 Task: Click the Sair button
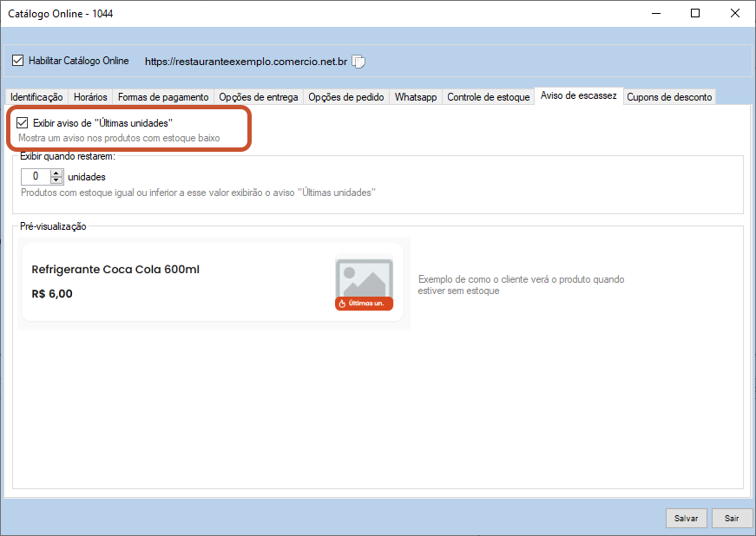732,518
